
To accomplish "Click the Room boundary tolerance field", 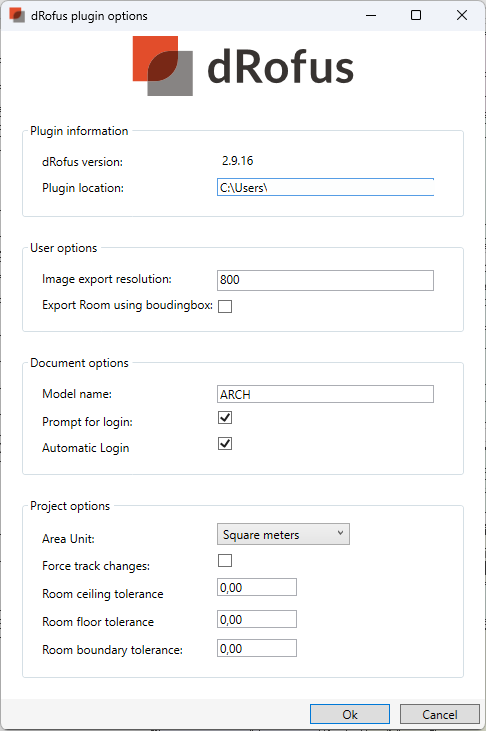I will [257, 648].
